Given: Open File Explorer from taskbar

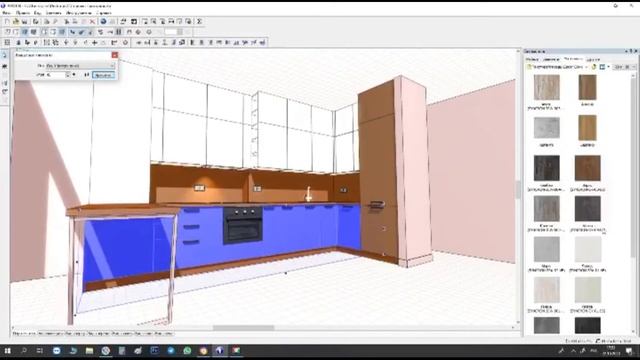Looking at the screenshot, I should coord(89,351).
